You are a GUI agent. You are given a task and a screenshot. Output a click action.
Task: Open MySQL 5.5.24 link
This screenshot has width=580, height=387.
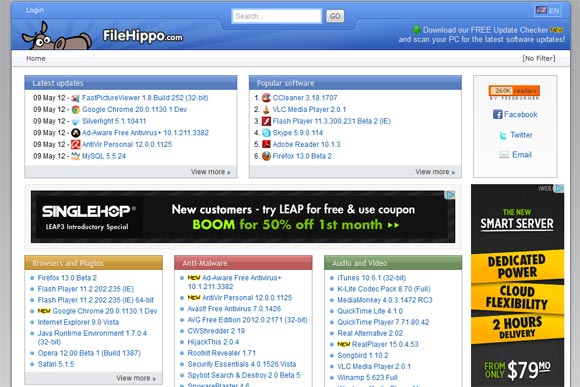[x=104, y=156]
